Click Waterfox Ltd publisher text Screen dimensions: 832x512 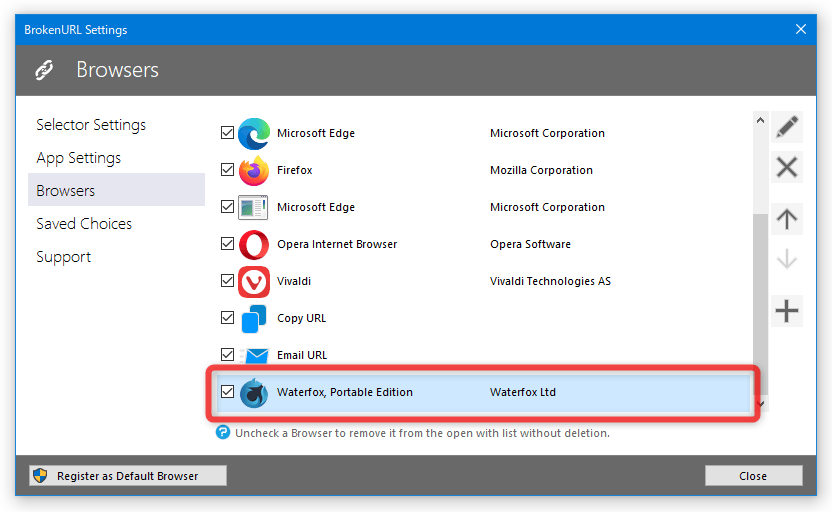[x=523, y=392]
